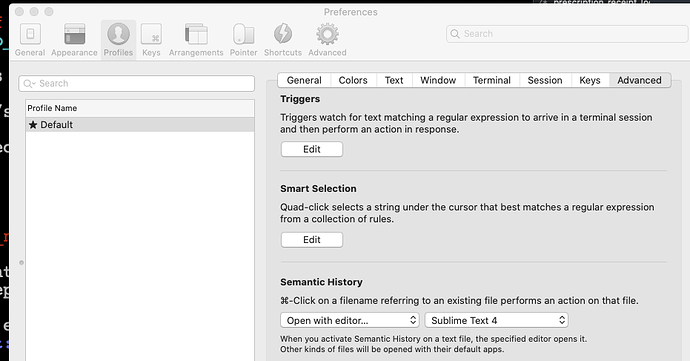Click the Edit button under Smart Selection
The width and height of the screenshot is (690, 361).
pyautogui.click(x=312, y=240)
